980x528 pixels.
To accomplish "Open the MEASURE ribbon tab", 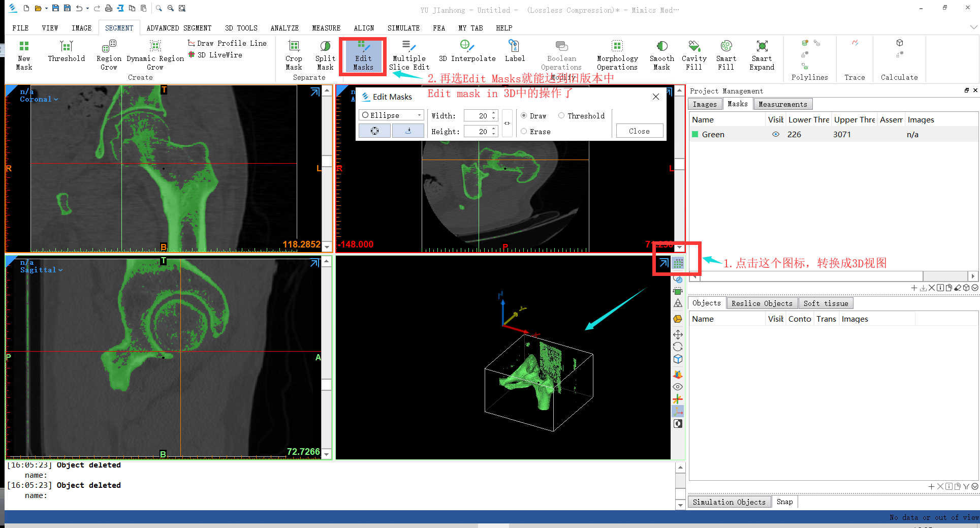I will point(326,28).
